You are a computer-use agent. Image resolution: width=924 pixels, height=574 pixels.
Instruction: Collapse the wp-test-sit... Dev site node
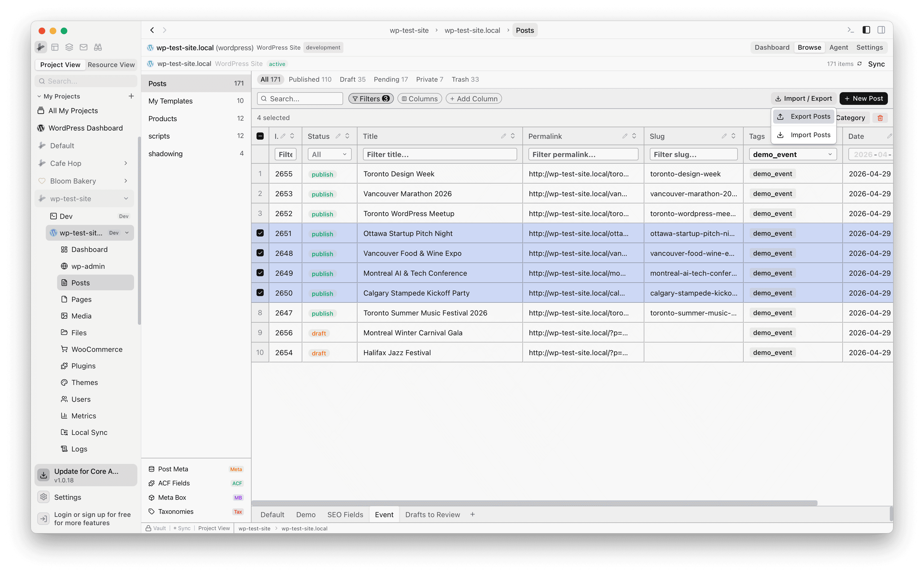[x=127, y=233]
